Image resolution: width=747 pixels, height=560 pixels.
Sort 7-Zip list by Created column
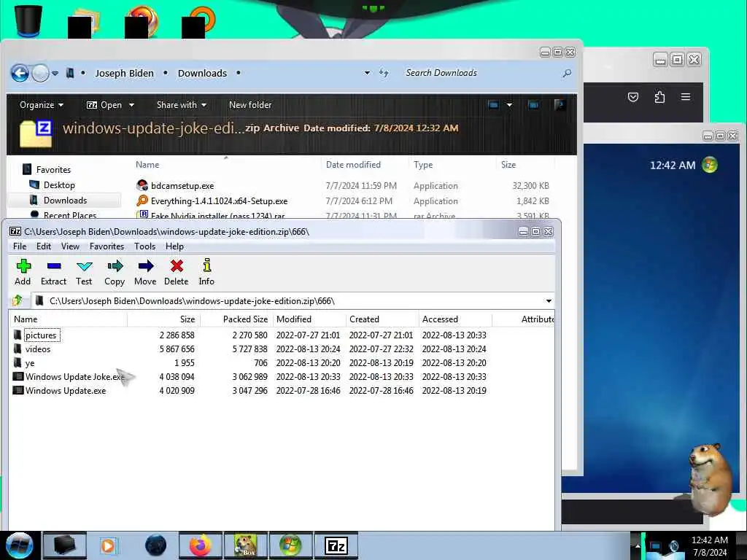[382, 319]
